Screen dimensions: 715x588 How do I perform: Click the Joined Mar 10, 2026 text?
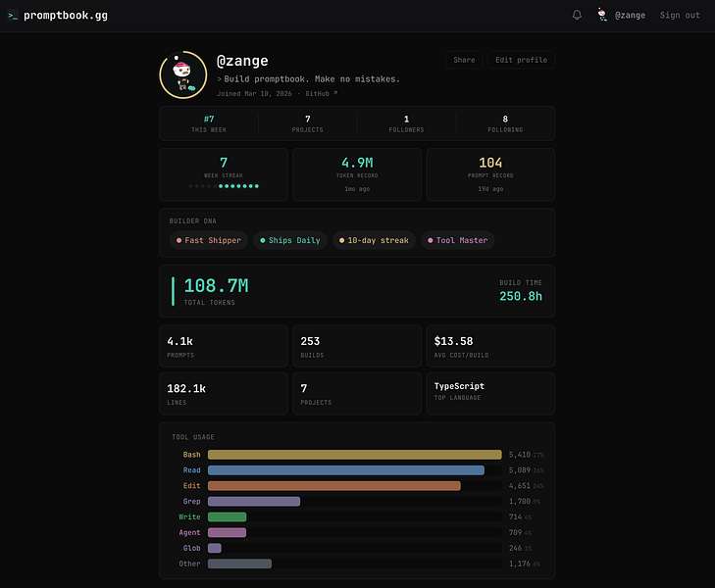coord(254,93)
